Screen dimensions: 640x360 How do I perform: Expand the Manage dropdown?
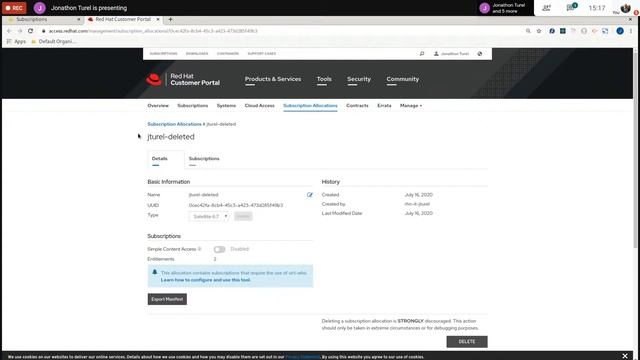click(411, 106)
